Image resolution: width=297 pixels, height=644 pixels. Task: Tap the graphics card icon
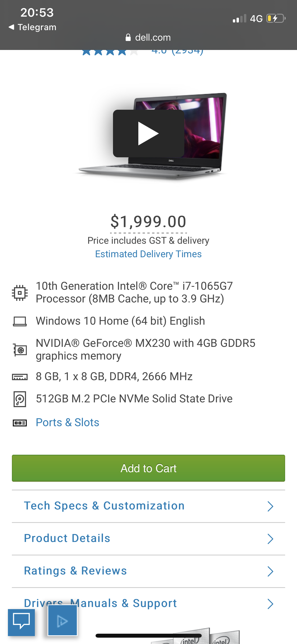20,350
